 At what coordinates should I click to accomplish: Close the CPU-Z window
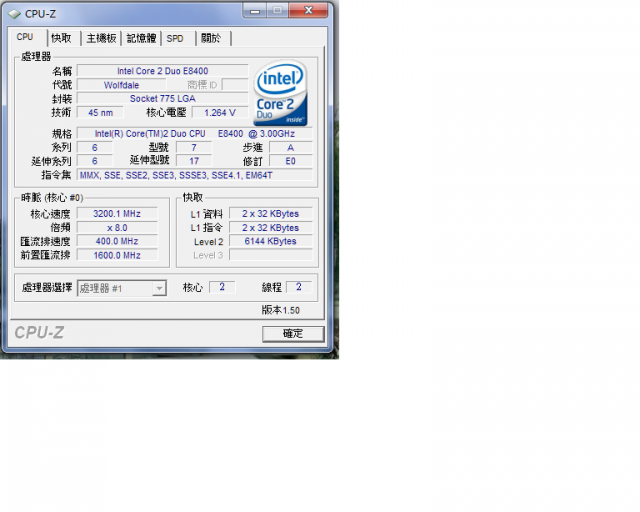[x=309, y=10]
